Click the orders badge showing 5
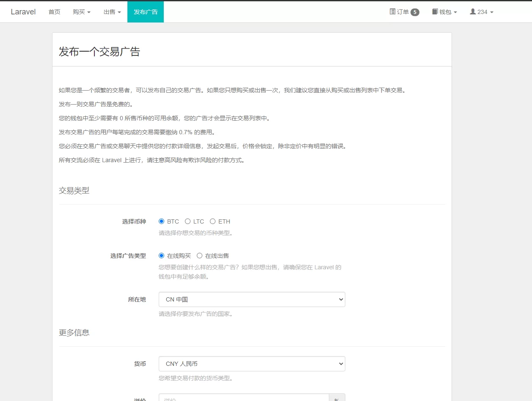532x401 pixels. point(415,12)
